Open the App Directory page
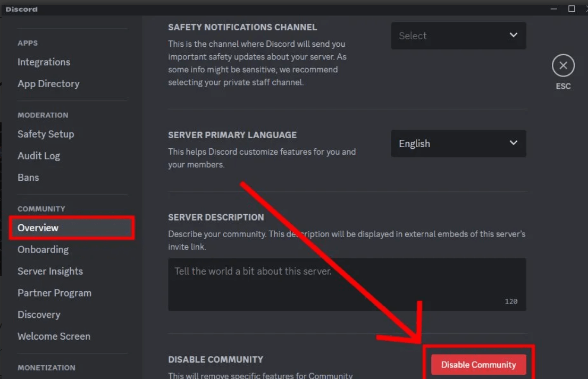The height and width of the screenshot is (379, 588). pos(48,83)
